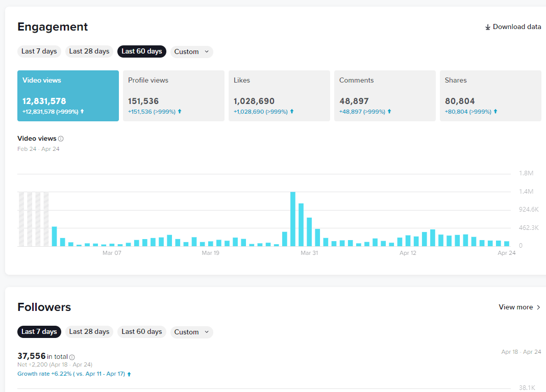Click the Video views info icon
This screenshot has width=546, height=392.
click(x=61, y=139)
